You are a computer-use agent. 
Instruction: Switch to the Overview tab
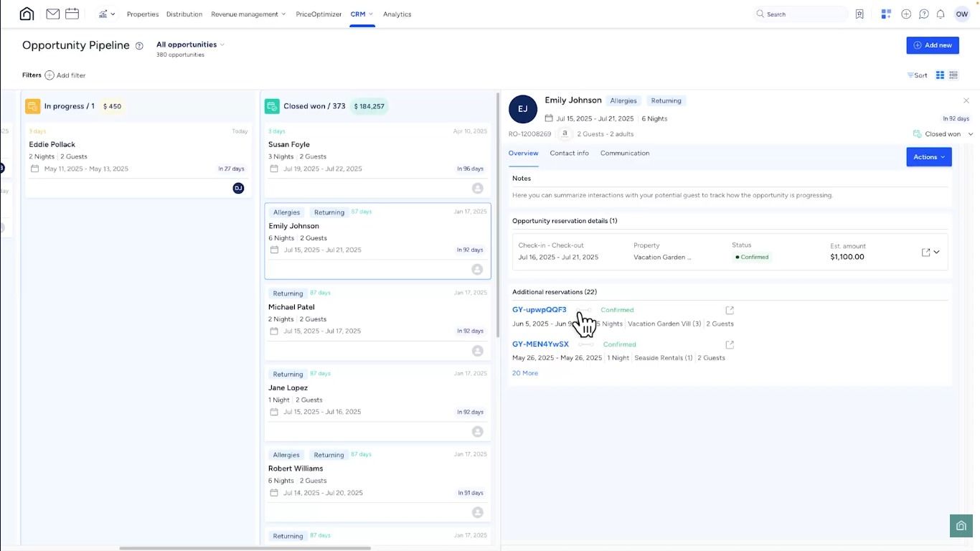pyautogui.click(x=523, y=154)
